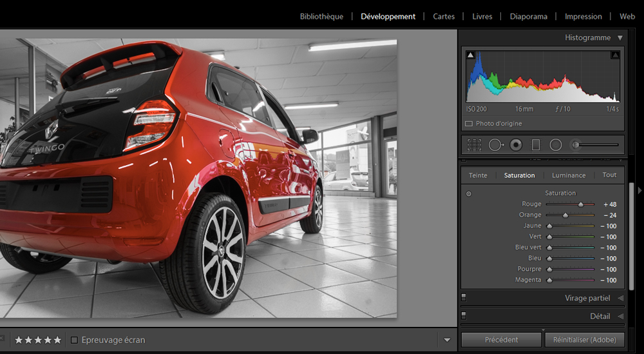This screenshot has width=644, height=354.
Task: Pick the Radial filter tool
Action: coord(556,145)
